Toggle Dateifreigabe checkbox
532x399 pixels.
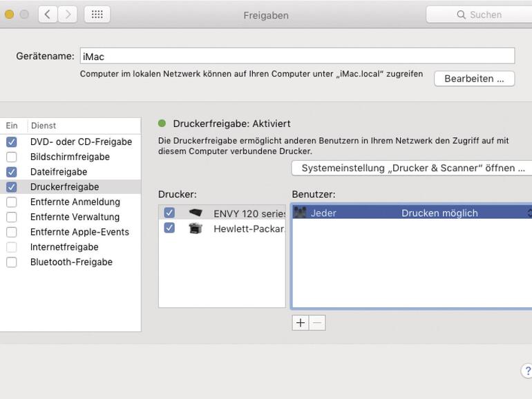coord(12,172)
